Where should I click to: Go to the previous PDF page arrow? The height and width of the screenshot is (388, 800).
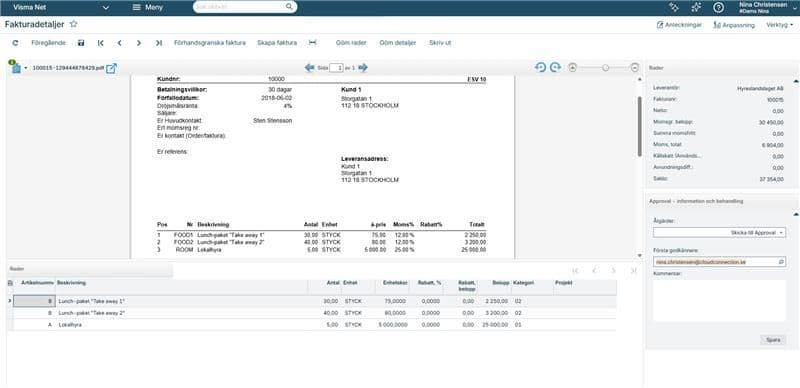(309, 67)
